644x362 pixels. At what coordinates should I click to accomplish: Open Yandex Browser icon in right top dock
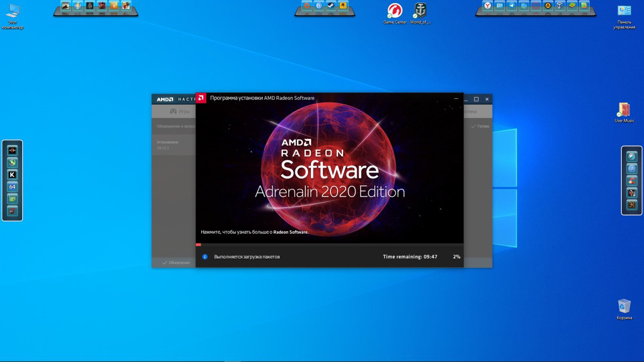[488, 6]
